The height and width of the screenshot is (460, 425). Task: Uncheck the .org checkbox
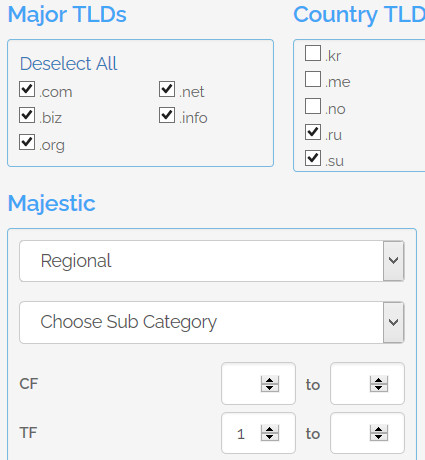click(27, 142)
